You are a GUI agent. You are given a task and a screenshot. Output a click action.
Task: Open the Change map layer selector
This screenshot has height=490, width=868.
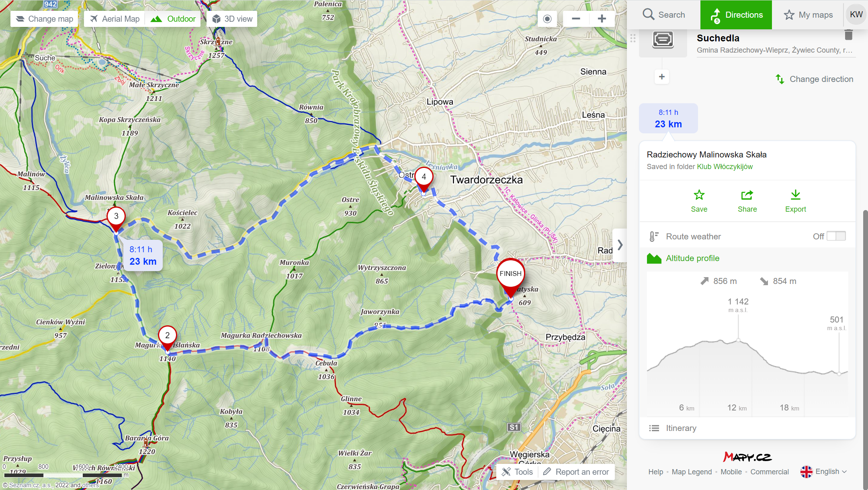click(x=44, y=19)
